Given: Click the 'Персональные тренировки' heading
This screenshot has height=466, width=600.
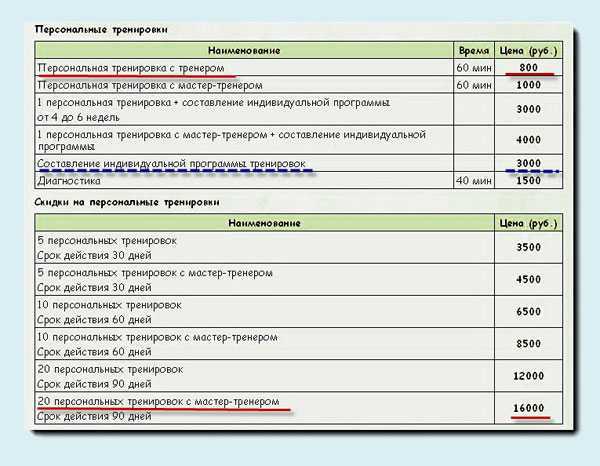Looking at the screenshot, I should click(x=101, y=30).
